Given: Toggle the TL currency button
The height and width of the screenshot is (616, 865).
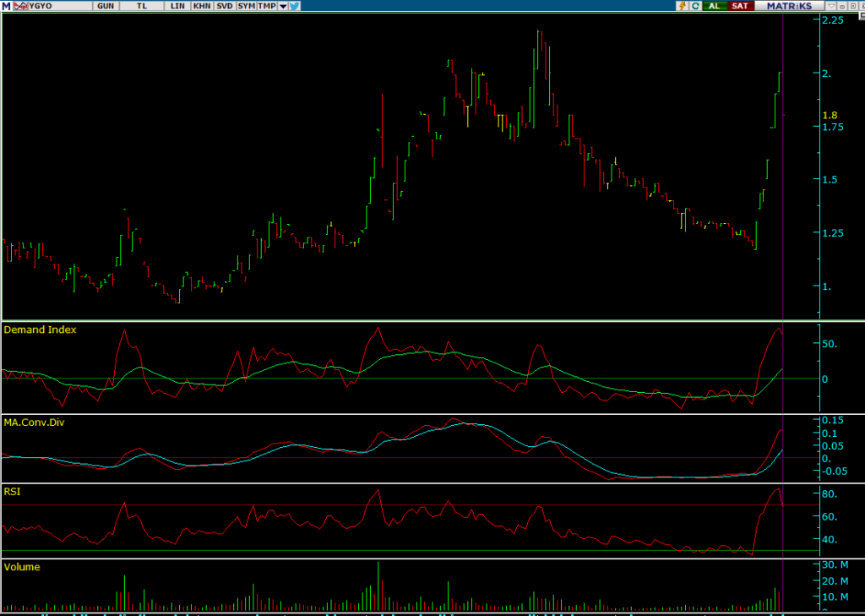Looking at the screenshot, I should pyautogui.click(x=141, y=6).
